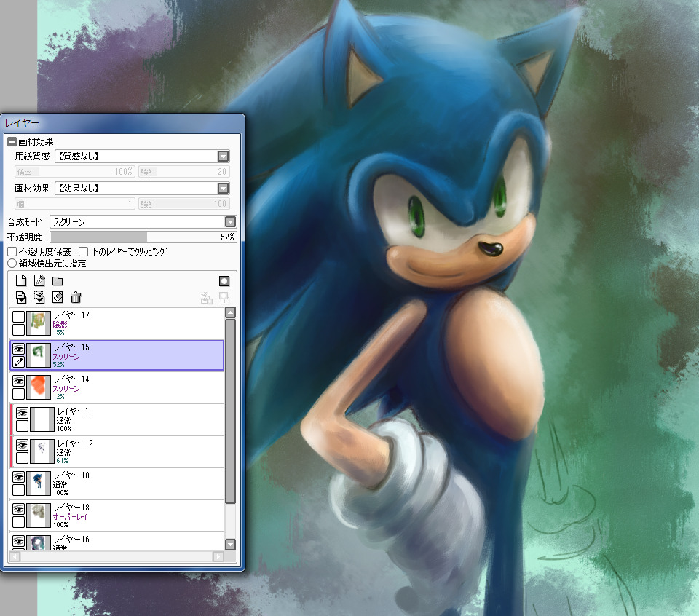Click the layer list vertical scrollbar thumb
The width and height of the screenshot is (699, 616).
pos(231,411)
